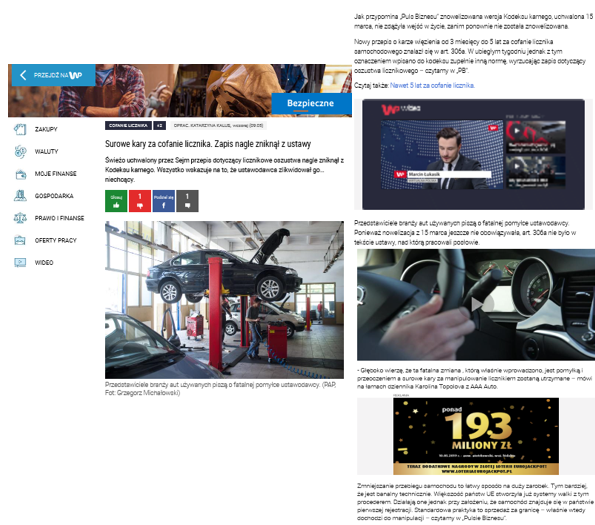Click the green thumbs-up vote button
Screen dimensions: 595x525
click(116, 201)
